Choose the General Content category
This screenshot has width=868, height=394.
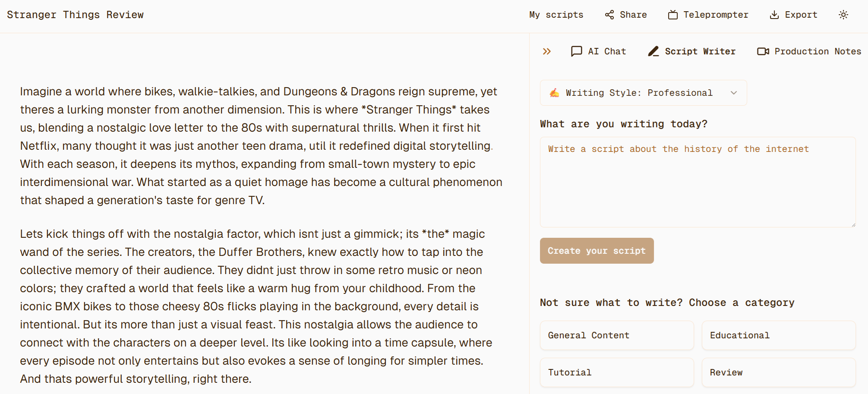617,335
